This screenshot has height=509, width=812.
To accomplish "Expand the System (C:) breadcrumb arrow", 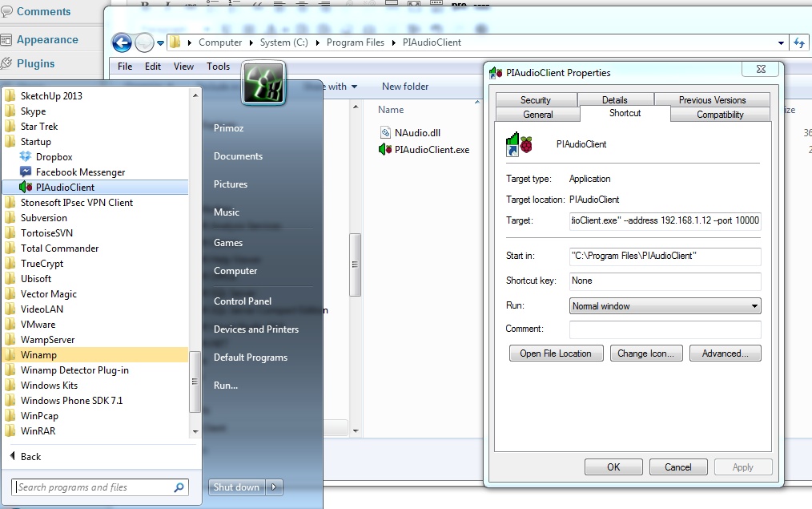I will pyautogui.click(x=317, y=43).
